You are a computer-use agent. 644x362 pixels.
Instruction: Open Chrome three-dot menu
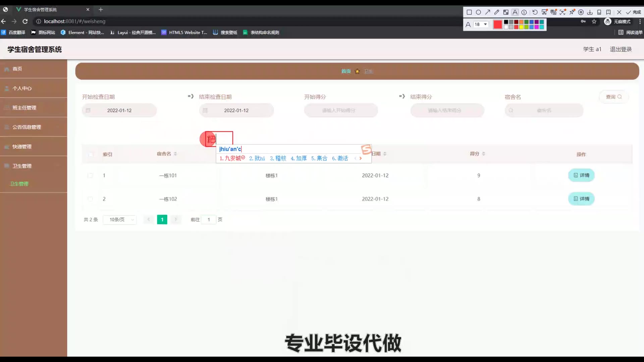[x=640, y=21]
